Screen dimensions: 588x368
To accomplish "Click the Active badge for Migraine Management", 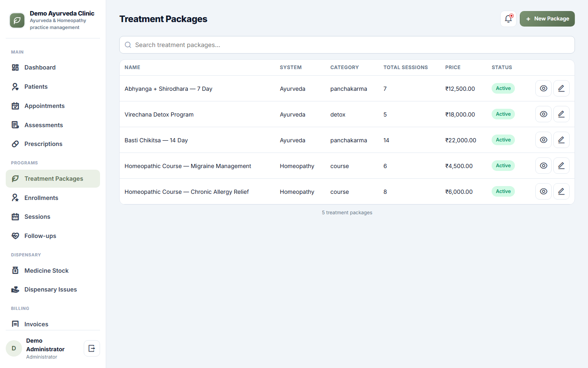I will (503, 166).
